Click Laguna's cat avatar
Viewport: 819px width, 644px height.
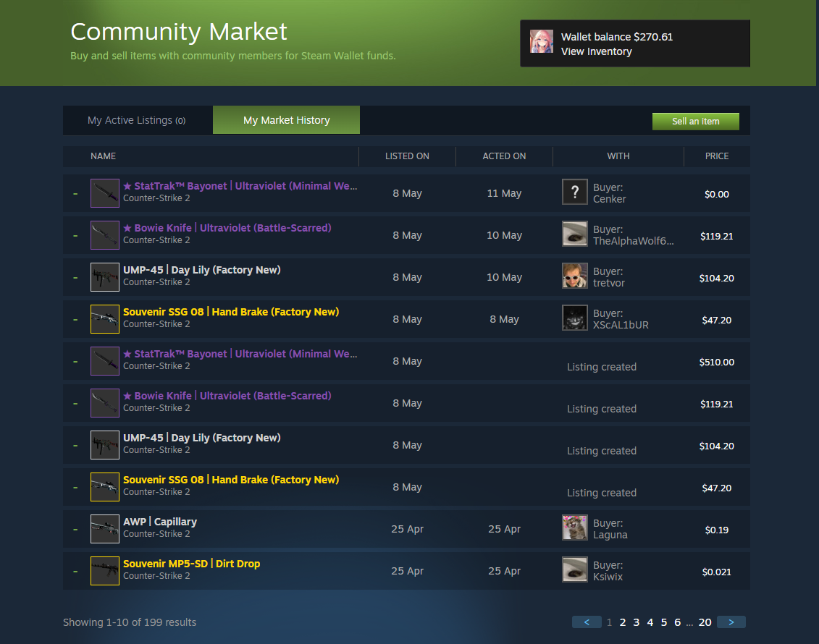tap(574, 528)
